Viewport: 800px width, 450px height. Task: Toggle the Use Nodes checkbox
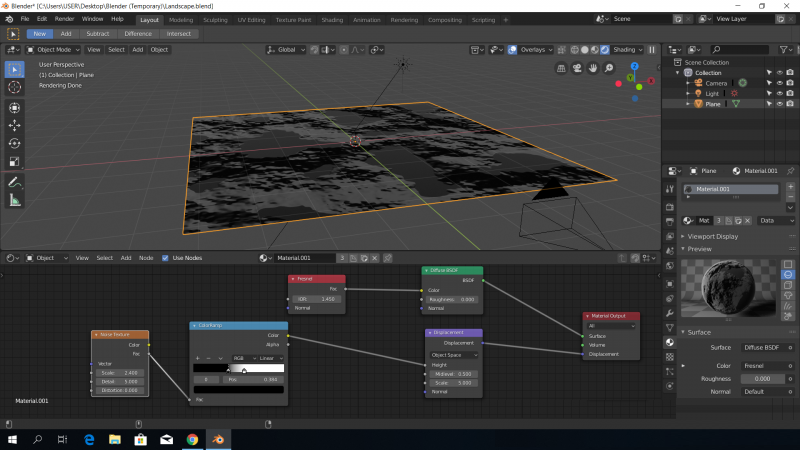pos(165,258)
